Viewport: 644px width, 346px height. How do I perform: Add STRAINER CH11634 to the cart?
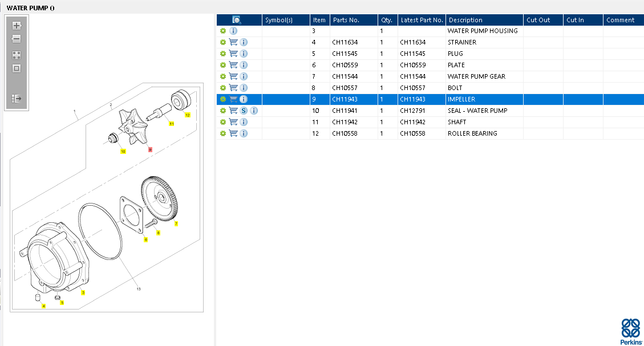(233, 42)
